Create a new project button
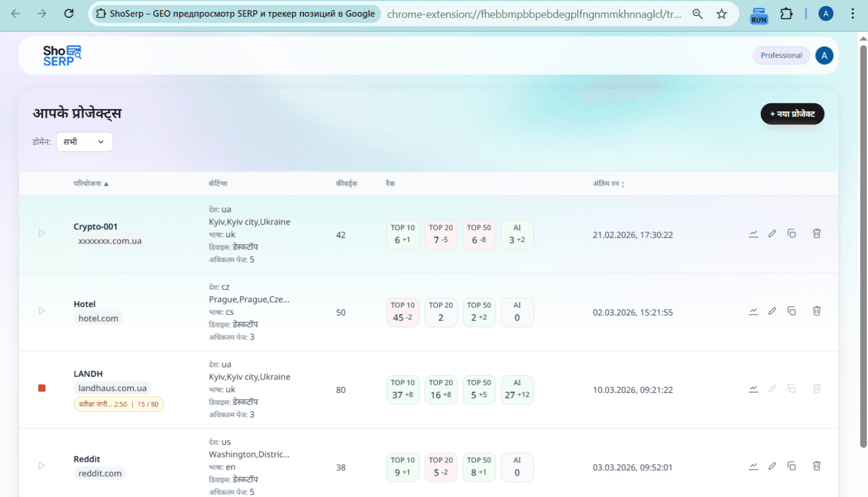The width and height of the screenshot is (868, 497). point(793,114)
